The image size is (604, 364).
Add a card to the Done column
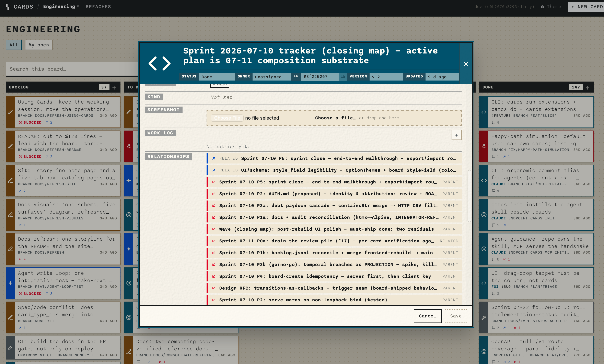click(x=588, y=87)
